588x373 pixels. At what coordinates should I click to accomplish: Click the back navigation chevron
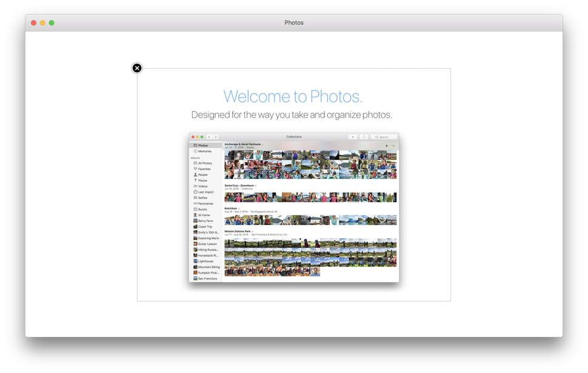pos(210,136)
